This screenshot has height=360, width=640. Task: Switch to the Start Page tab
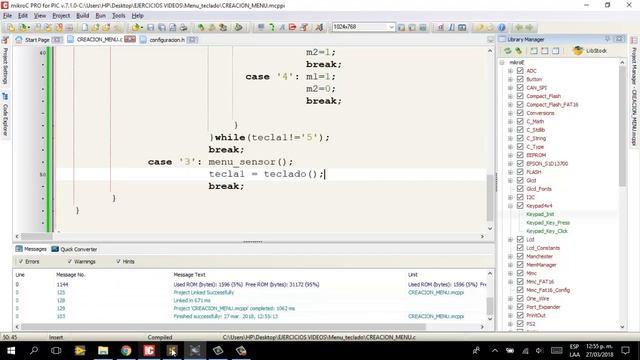point(37,40)
